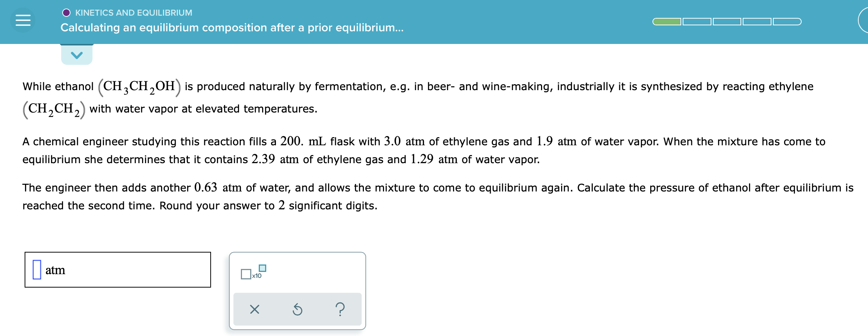This screenshot has height=336, width=868.
Task: Open the hamburger navigation menu
Action: point(23,20)
